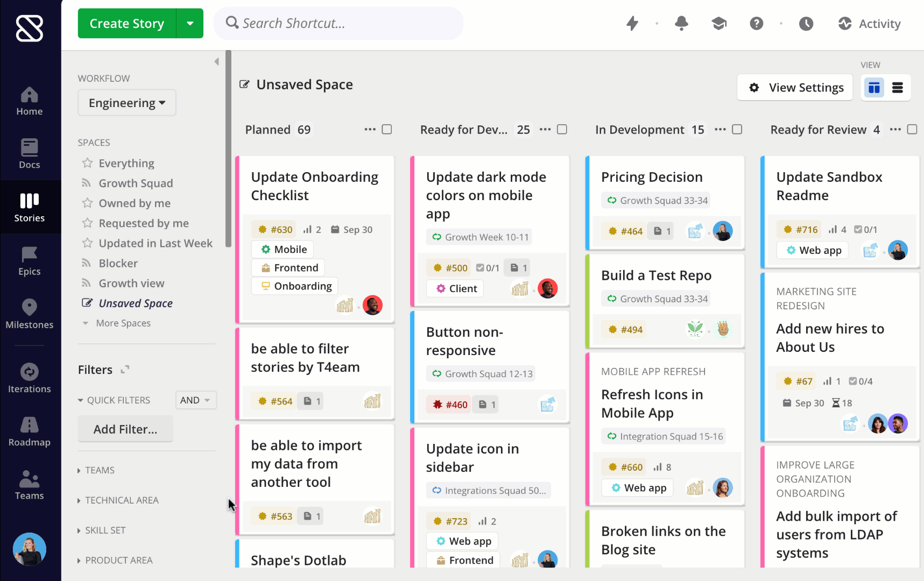Go to Epics in the sidebar
Viewport: 924px width, 581px height.
point(30,261)
